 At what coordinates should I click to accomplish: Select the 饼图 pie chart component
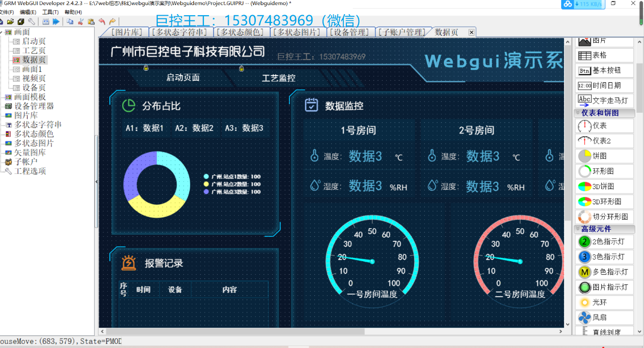(604, 156)
